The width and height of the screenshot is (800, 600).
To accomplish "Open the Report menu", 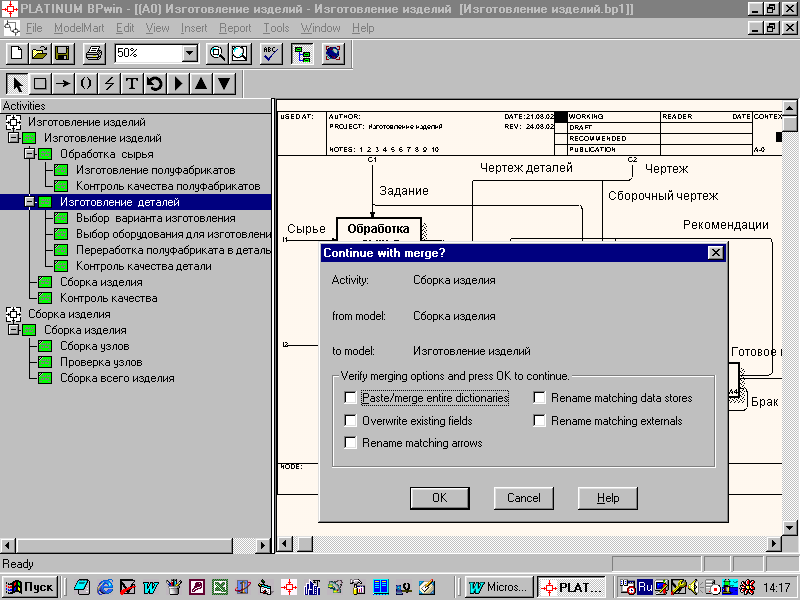I will [x=235, y=28].
